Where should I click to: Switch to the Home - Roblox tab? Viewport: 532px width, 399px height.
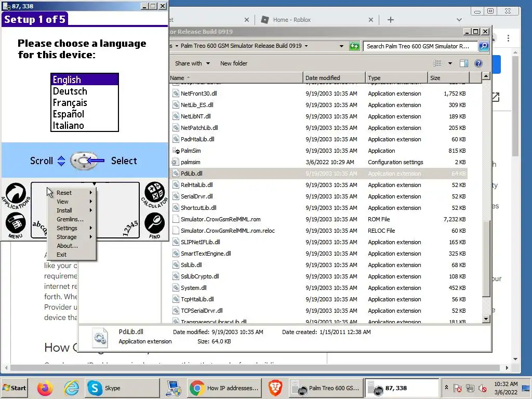[x=291, y=20]
